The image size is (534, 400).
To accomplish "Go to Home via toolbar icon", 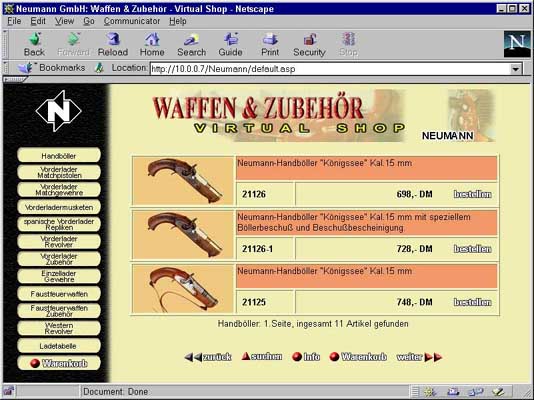I will (x=152, y=44).
